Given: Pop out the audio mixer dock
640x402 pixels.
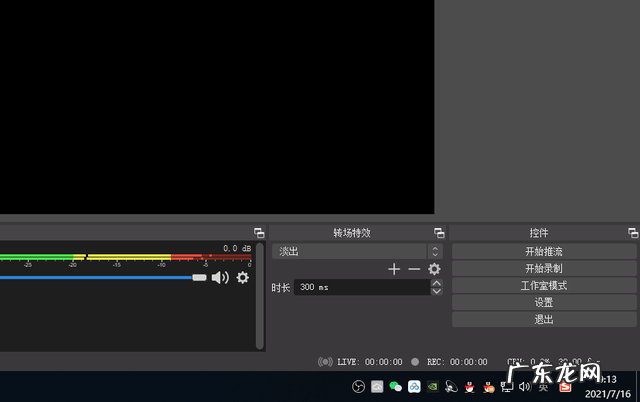Looking at the screenshot, I should pyautogui.click(x=258, y=232).
